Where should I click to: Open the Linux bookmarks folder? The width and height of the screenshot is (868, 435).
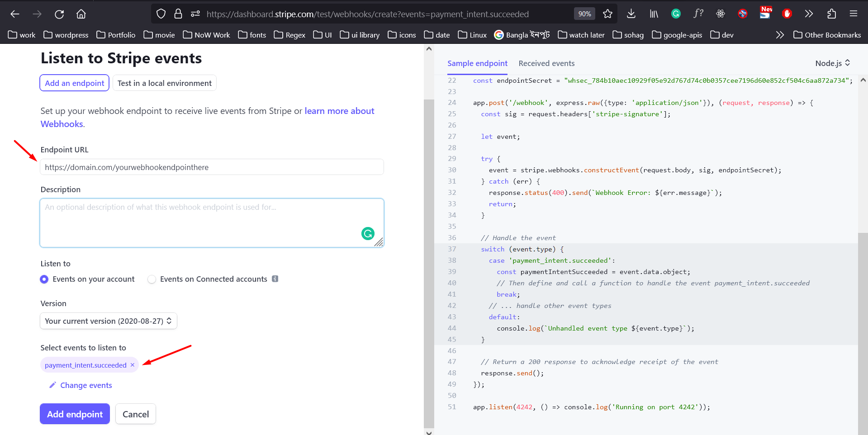coord(472,35)
